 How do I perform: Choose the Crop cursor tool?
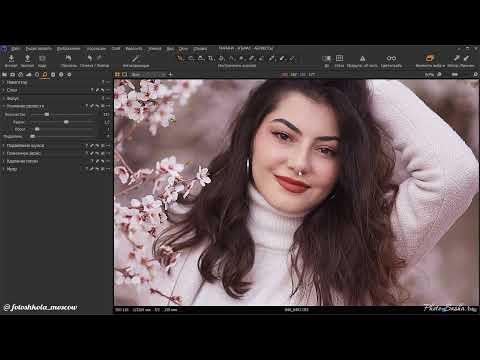point(211,58)
